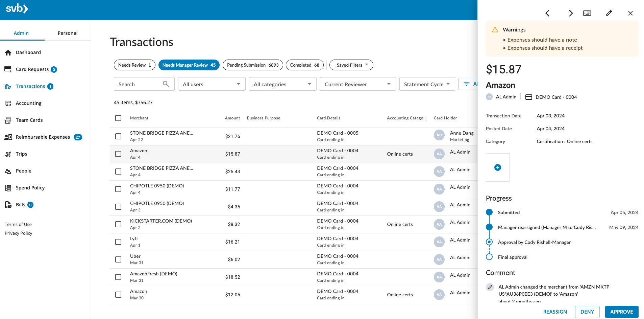Click the pencil edit icon in panel header

coord(609,13)
